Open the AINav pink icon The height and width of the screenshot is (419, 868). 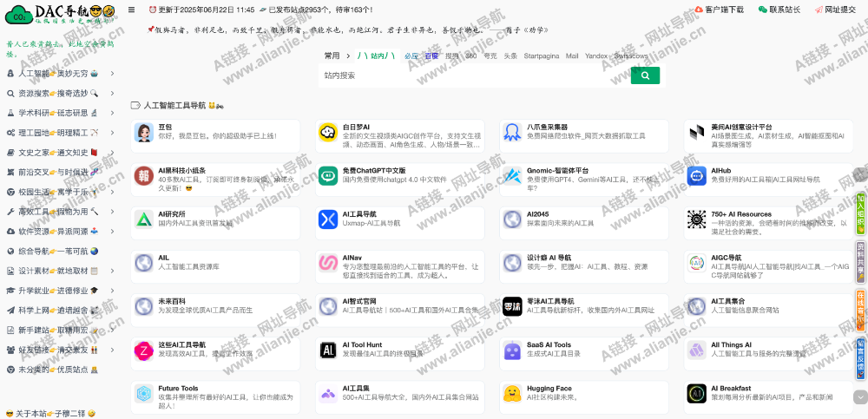[x=328, y=263]
